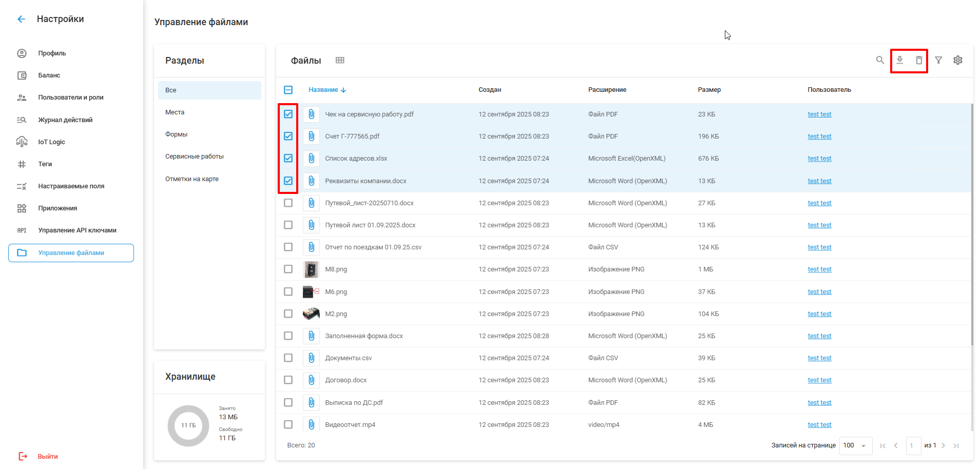
Task: Open Журнал действий in the sidebar
Action: [65, 120]
